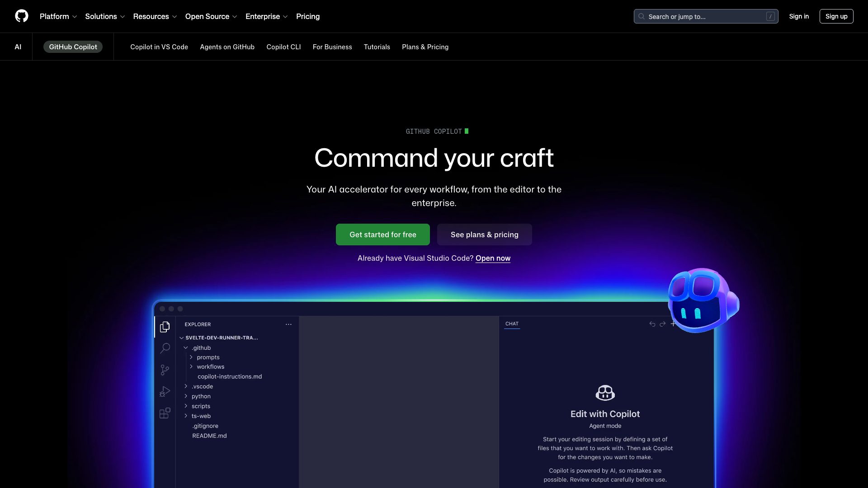Click the GitHub logo in the header
The width and height of the screenshot is (868, 488).
coord(22,16)
